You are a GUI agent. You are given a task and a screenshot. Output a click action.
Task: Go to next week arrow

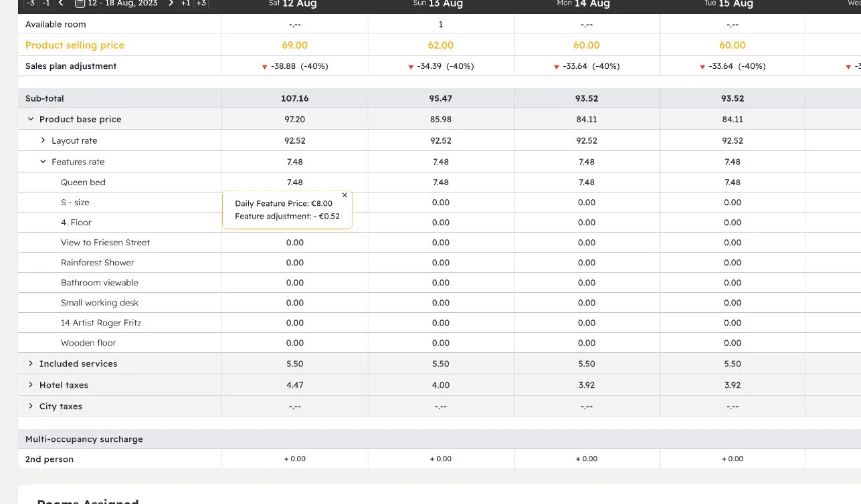(171, 3)
